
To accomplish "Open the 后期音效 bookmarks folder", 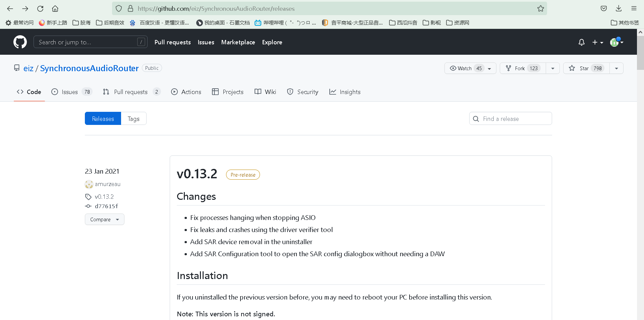I will pos(110,22).
